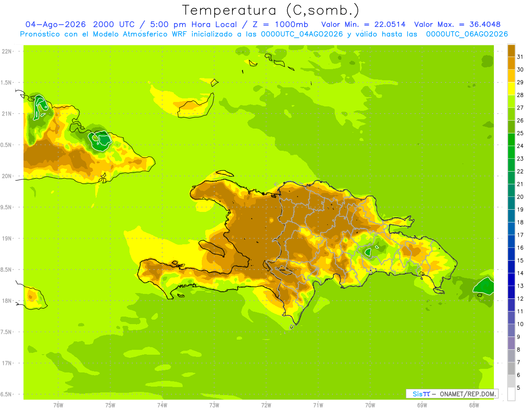Click the "Valor Max. = 36.4048" readout
The image size is (532, 411).
pyautogui.click(x=457, y=24)
